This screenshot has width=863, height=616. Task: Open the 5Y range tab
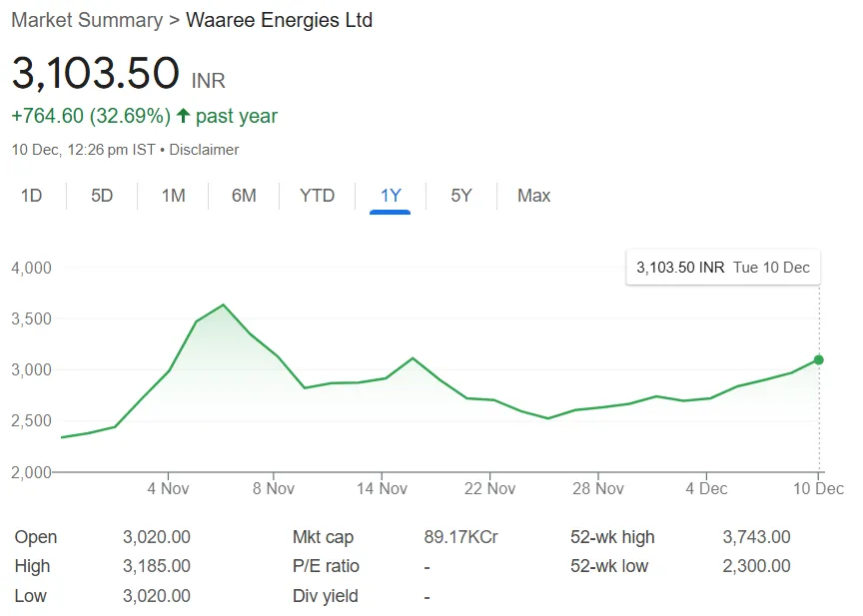(x=461, y=196)
